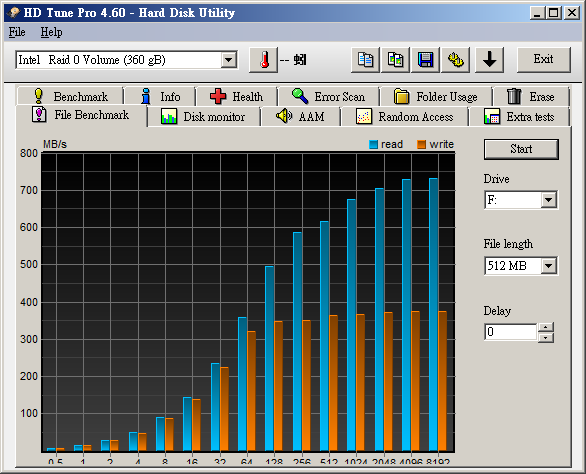This screenshot has height=474, width=586.
Task: Open the Benchmark tab
Action: click(x=70, y=96)
